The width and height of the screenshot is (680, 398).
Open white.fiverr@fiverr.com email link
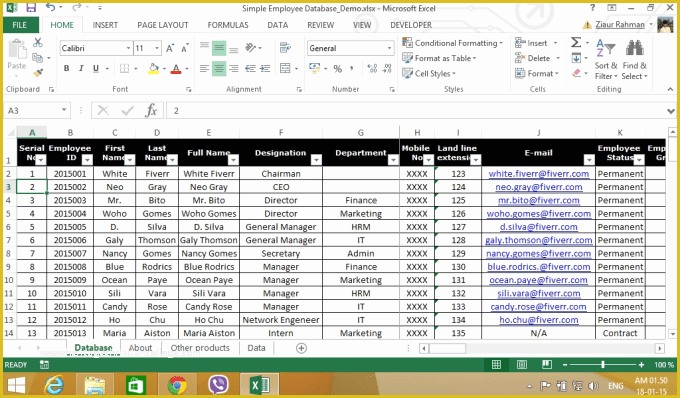(539, 174)
